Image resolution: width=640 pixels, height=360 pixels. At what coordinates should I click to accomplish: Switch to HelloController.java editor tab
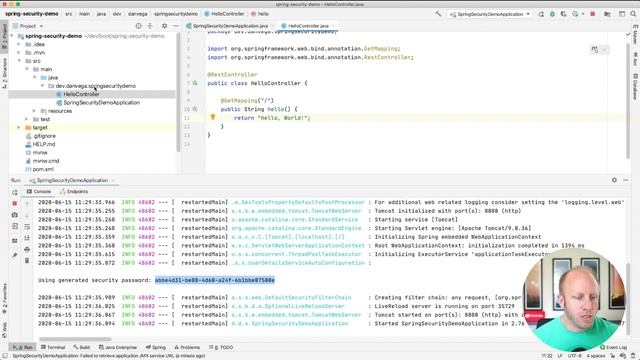coord(308,26)
